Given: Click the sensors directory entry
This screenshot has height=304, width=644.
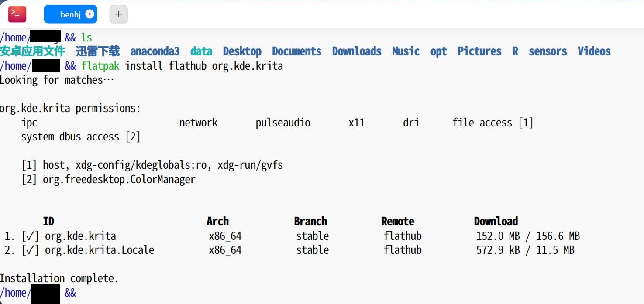Looking at the screenshot, I should [x=548, y=51].
